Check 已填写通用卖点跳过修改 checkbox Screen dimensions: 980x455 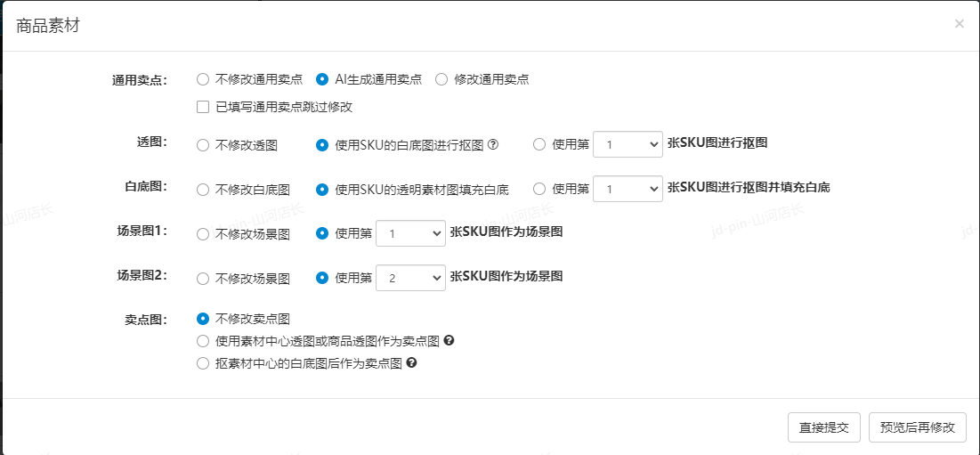click(203, 107)
